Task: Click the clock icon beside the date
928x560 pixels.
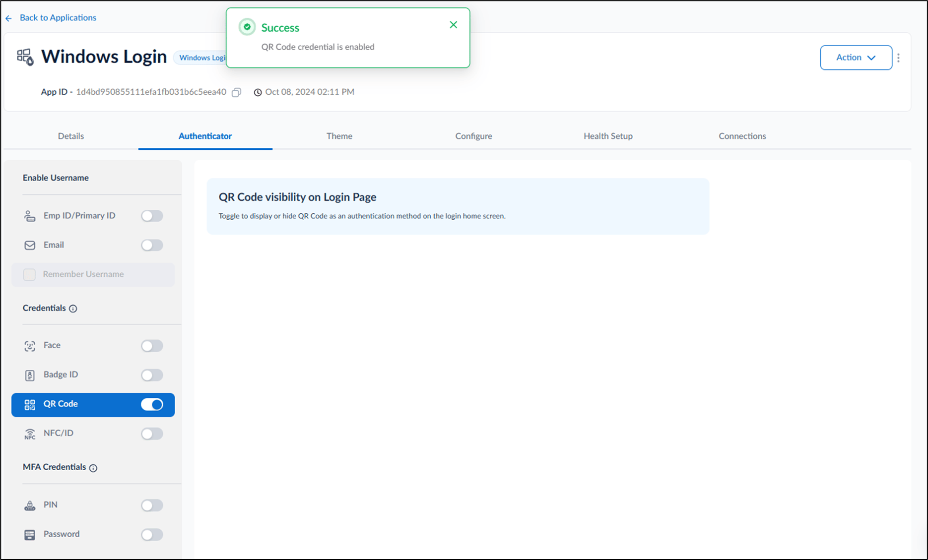Action: pos(258,92)
